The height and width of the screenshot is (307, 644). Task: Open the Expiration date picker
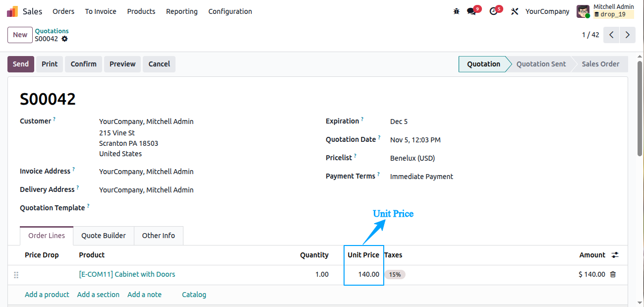click(x=399, y=122)
